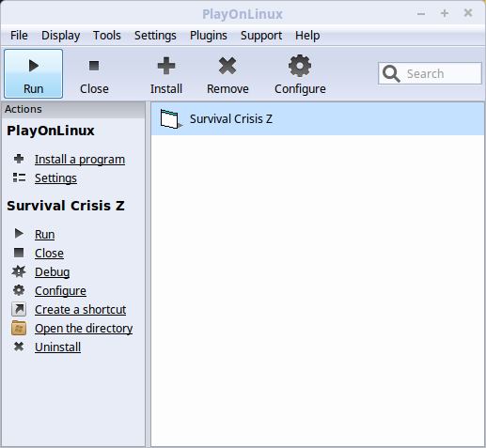Open Configure from the gear toolbar button
Image resolution: width=486 pixels, height=448 pixels.
300,74
